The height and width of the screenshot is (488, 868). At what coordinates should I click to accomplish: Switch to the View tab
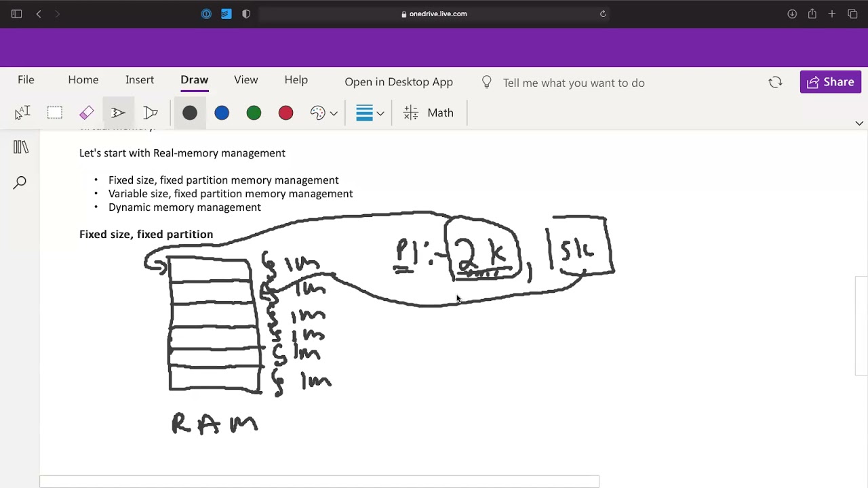pyautogui.click(x=246, y=80)
